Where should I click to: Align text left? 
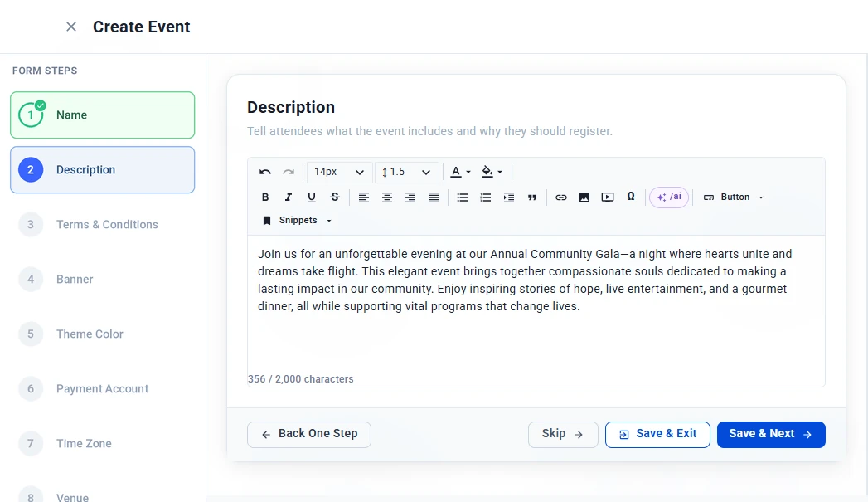point(364,197)
